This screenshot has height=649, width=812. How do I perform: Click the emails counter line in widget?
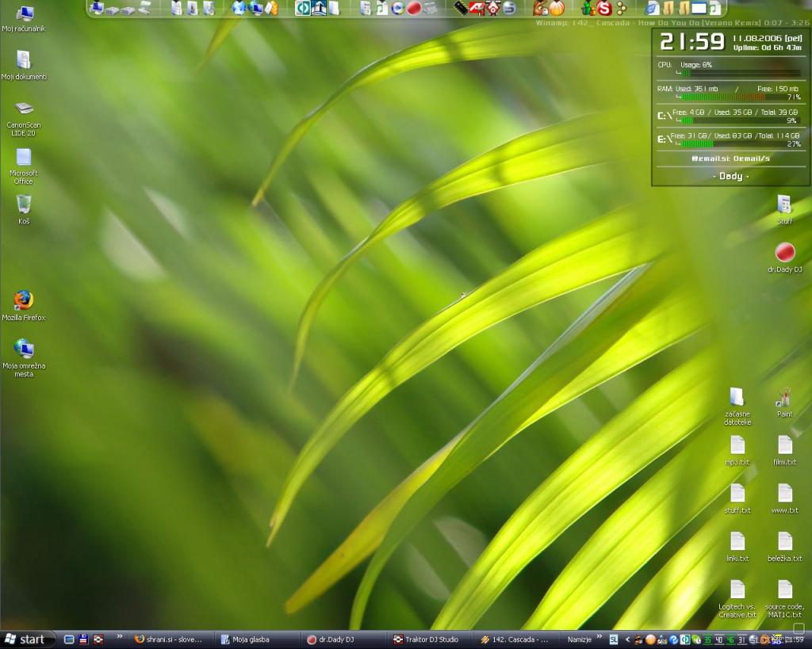730,158
